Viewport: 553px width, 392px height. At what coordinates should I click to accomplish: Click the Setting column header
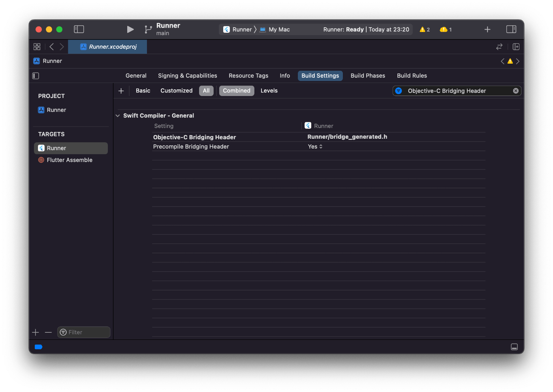click(164, 126)
